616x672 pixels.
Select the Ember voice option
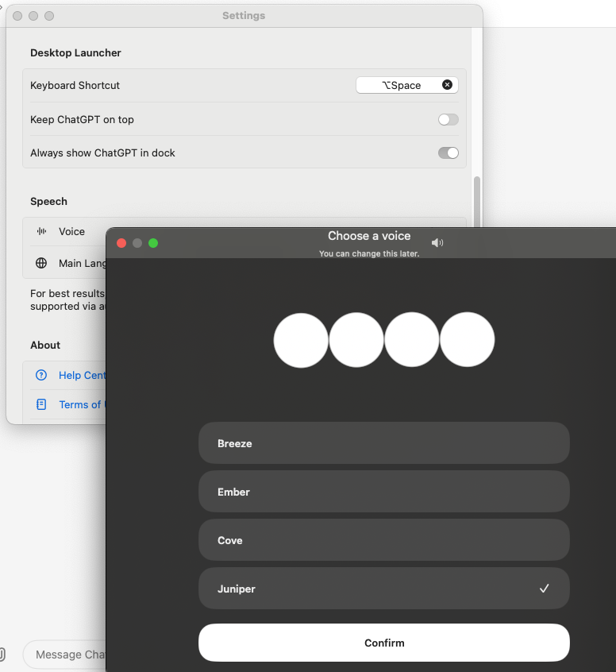[384, 492]
